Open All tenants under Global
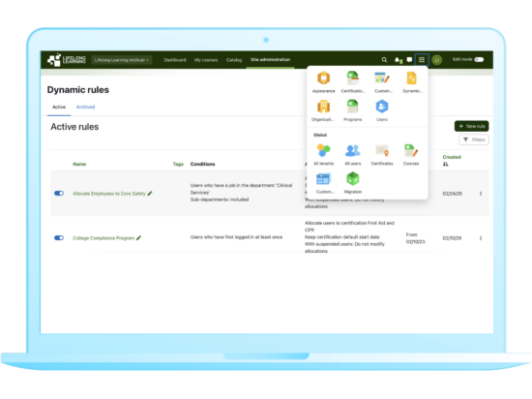The image size is (532, 399). pyautogui.click(x=323, y=150)
